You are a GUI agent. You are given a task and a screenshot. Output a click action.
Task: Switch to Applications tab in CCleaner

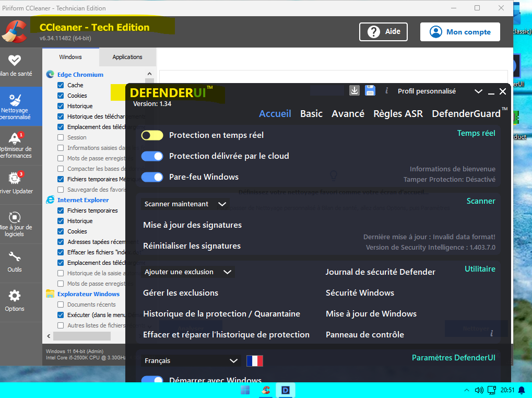127,57
